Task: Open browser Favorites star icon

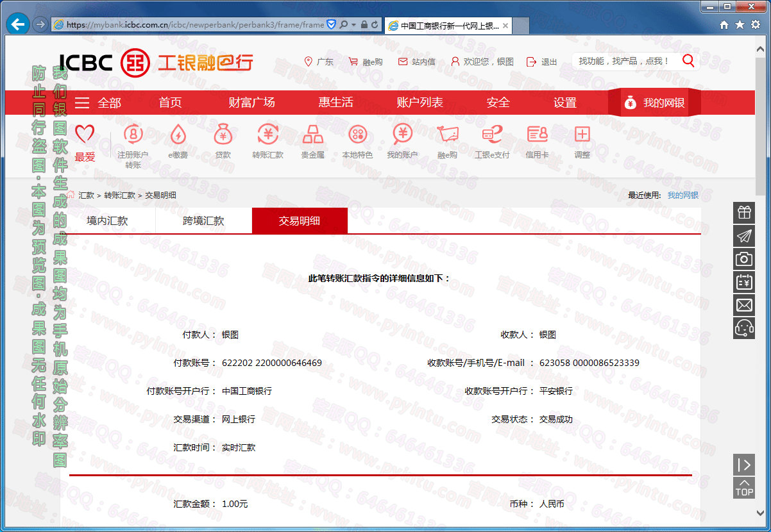Action: click(740, 25)
